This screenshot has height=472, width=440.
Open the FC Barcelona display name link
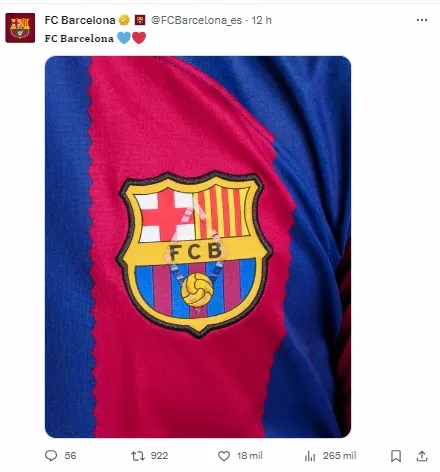click(x=80, y=20)
